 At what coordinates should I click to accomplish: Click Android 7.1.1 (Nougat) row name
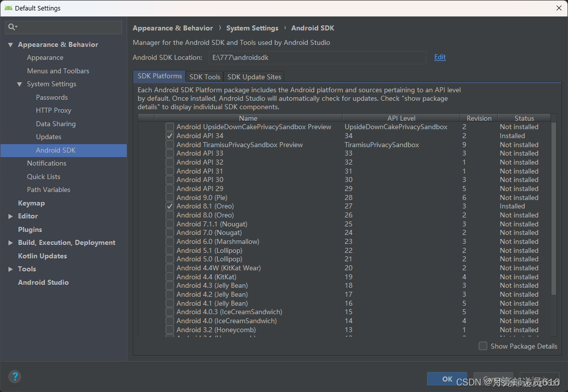[212, 224]
